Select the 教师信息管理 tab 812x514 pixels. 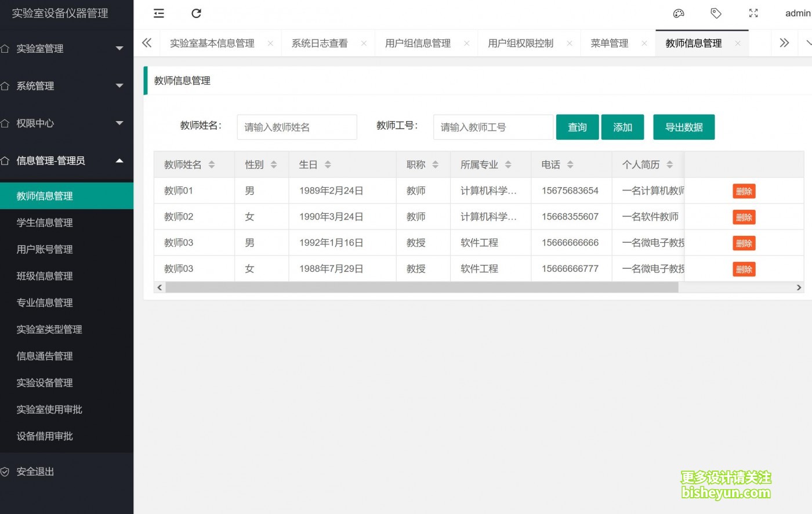[694, 43]
